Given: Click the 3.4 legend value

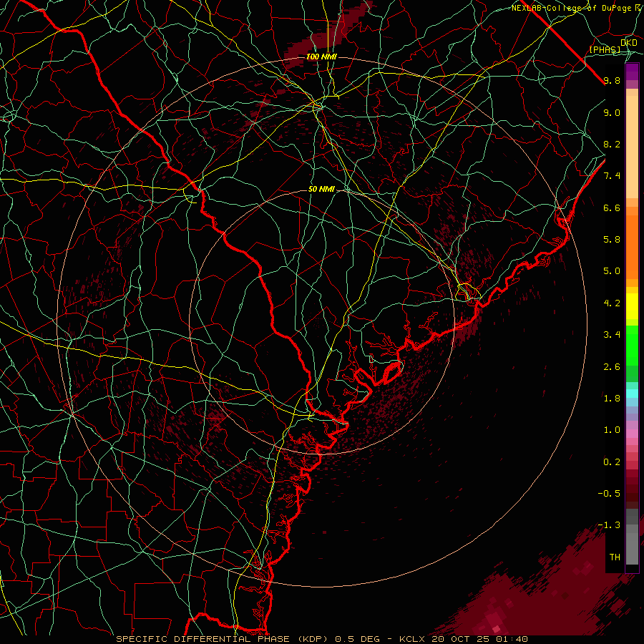Looking at the screenshot, I should [612, 335].
